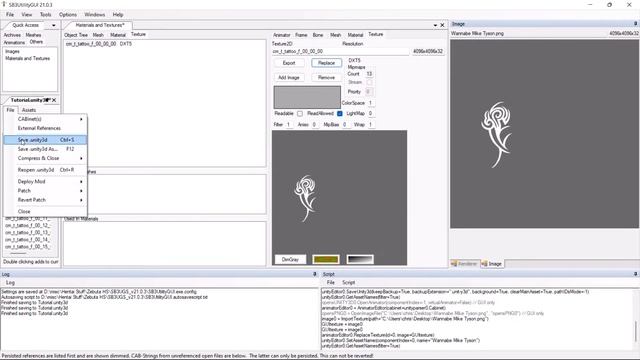Switch to the Bone editor tab
This screenshot has width=640, height=360.
(x=318, y=35)
